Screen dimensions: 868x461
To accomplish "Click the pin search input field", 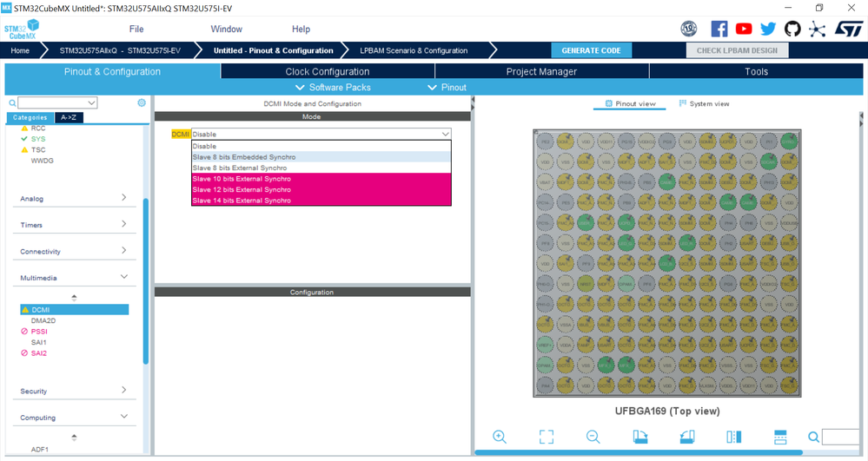I will click(841, 438).
